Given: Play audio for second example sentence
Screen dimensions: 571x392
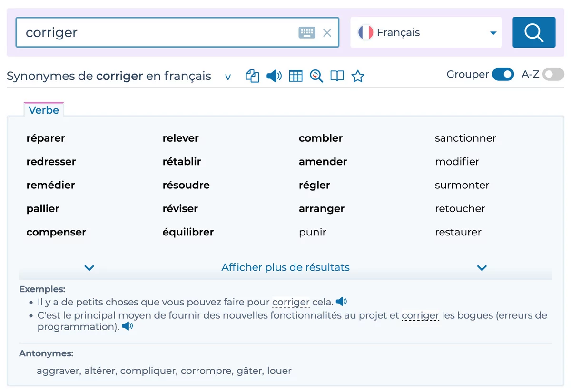Looking at the screenshot, I should click(128, 326).
